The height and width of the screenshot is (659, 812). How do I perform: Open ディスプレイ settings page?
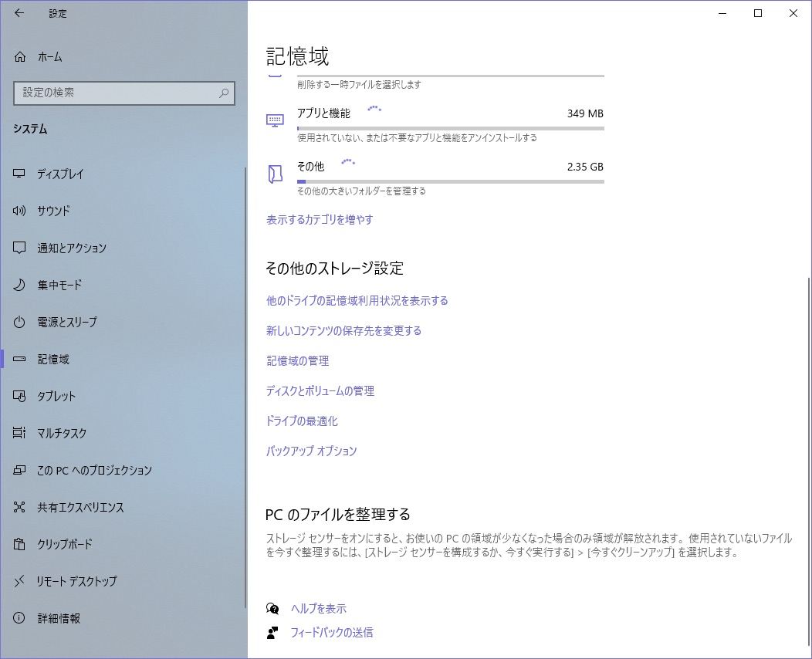tap(123, 174)
